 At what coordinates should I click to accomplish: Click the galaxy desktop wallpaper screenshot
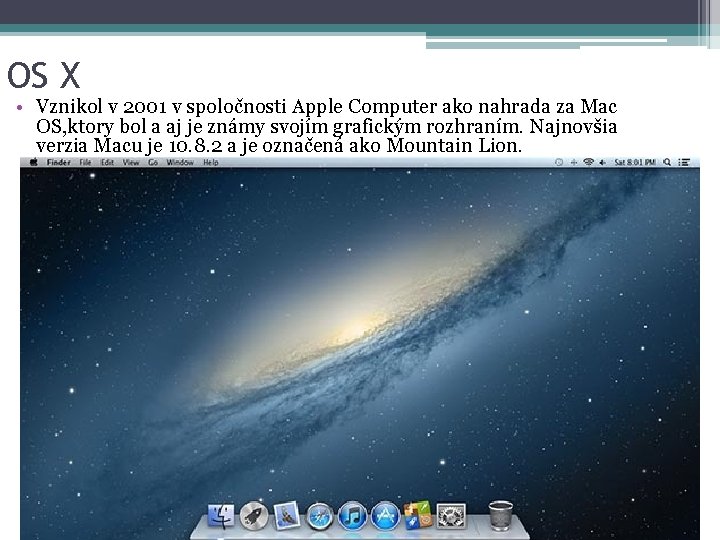click(360, 348)
